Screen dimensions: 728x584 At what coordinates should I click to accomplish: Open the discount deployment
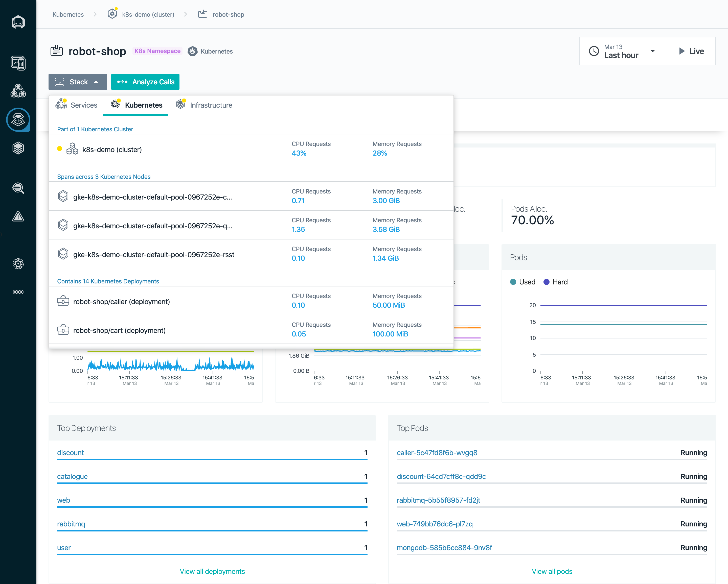[70, 452]
